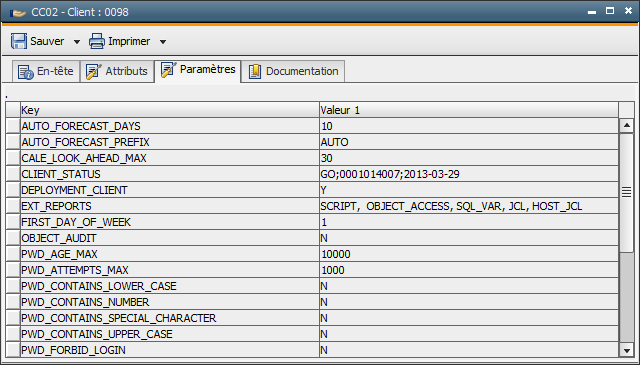Viewport: 640px width, 365px height.
Task: Open the Documentation tab
Action: [x=293, y=71]
